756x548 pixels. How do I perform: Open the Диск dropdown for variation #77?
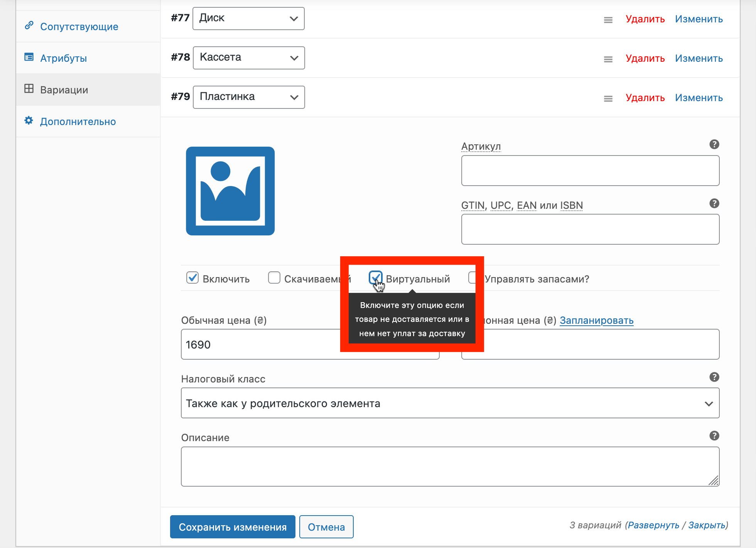248,19
